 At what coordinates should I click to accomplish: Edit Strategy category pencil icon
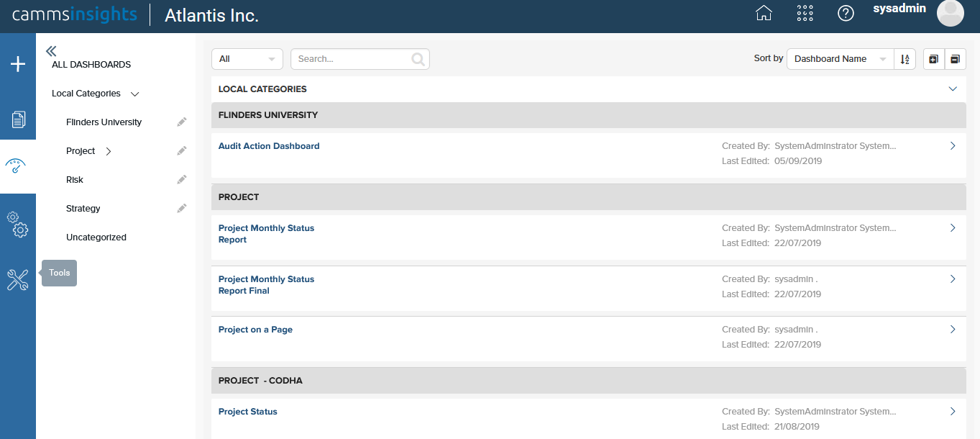click(182, 209)
